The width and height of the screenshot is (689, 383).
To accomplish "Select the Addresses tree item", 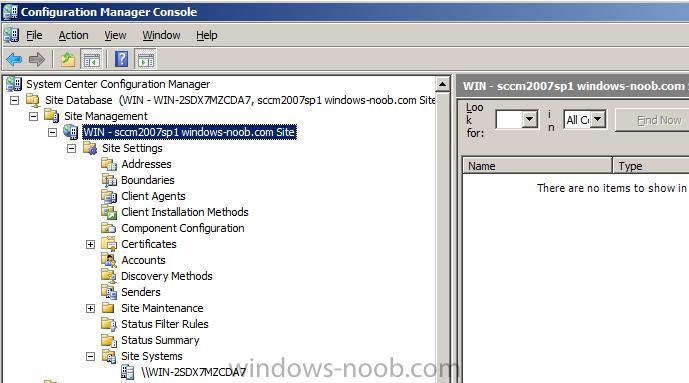I will click(146, 164).
